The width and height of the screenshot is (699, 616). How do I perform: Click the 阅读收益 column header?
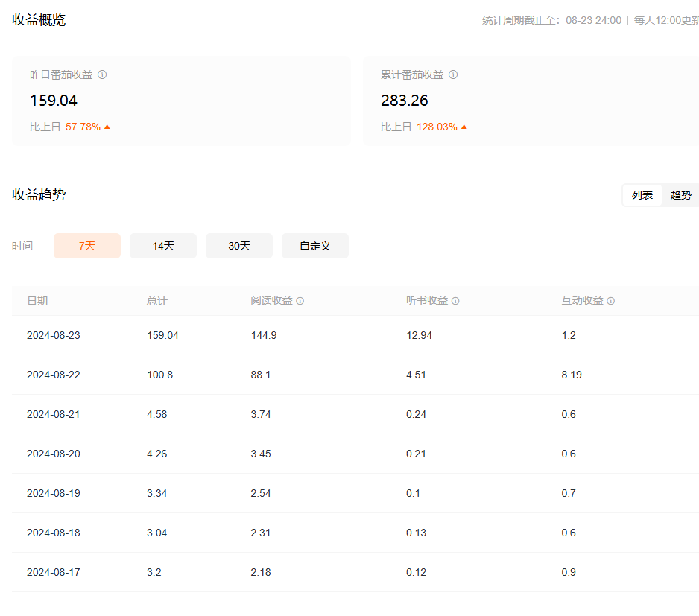pos(271,301)
